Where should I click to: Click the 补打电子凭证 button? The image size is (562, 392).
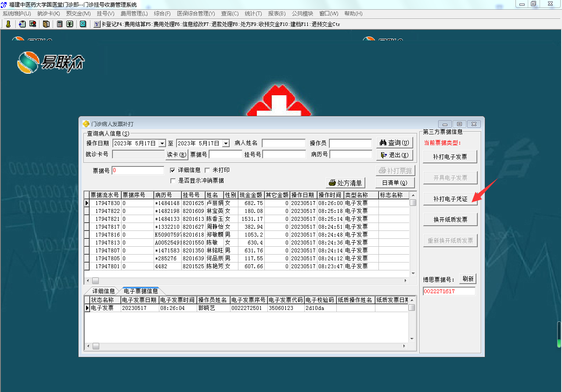pos(450,199)
